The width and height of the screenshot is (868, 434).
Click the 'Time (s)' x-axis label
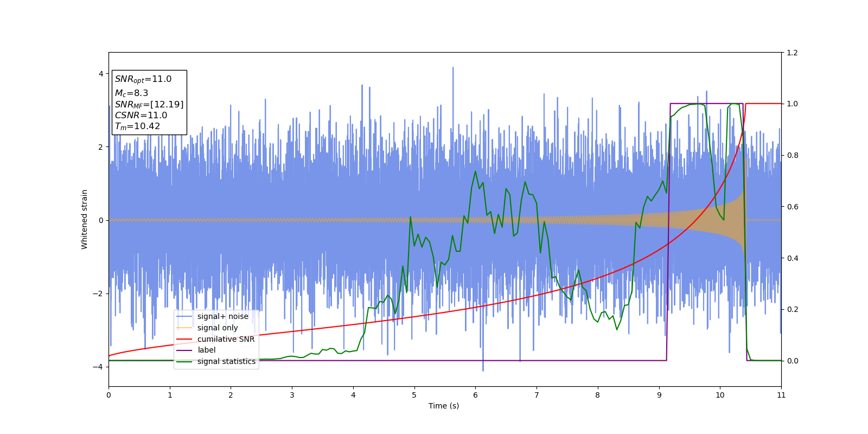pyautogui.click(x=444, y=406)
